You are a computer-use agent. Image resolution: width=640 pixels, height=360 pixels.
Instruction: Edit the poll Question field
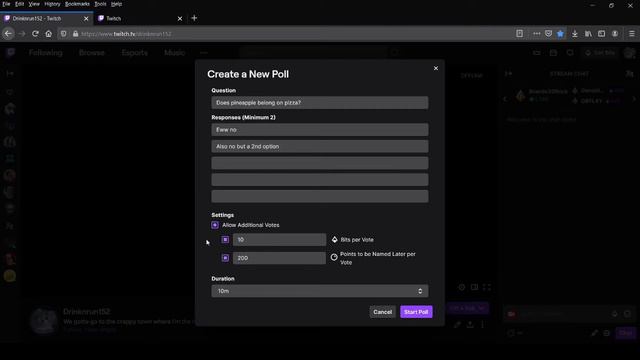tap(320, 103)
